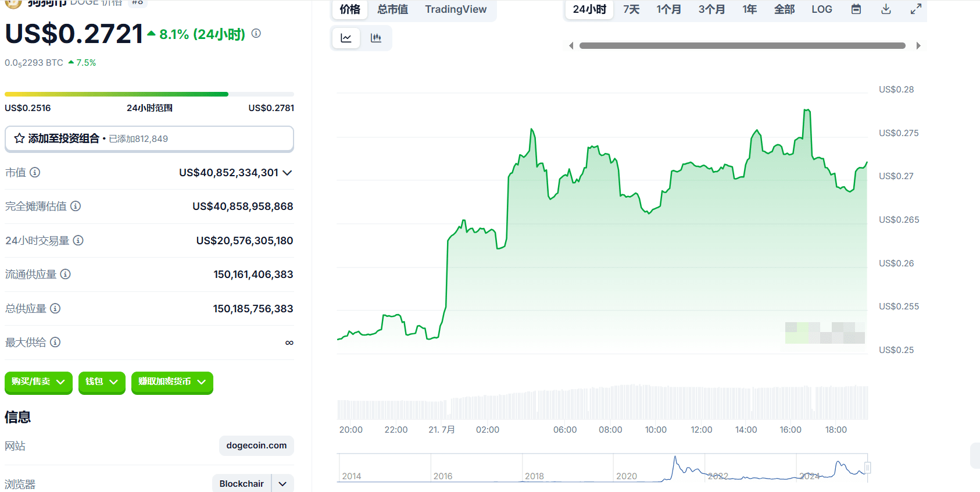Click the US$0.2516 24h low value
Image resolution: width=980 pixels, height=492 pixels.
point(28,108)
